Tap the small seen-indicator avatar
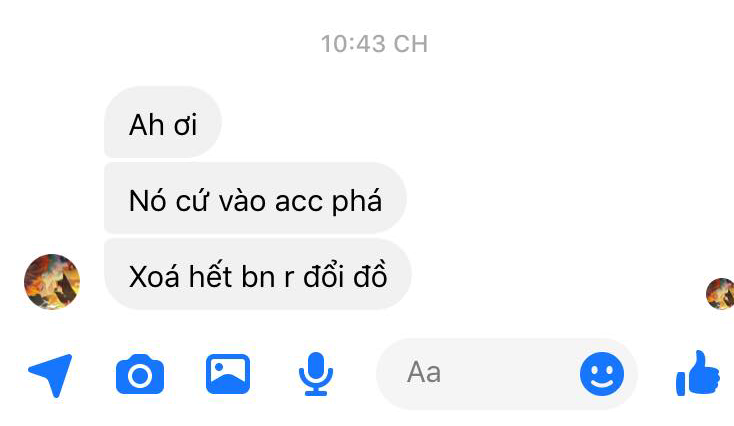This screenshot has width=734, height=426. click(x=721, y=294)
